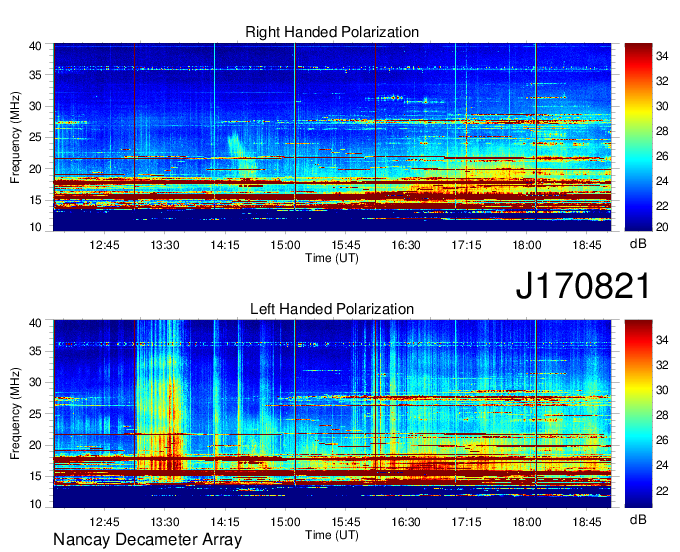Click the 25 MHz tick label on lower plot
The width and height of the screenshot is (680, 552).
[35, 414]
